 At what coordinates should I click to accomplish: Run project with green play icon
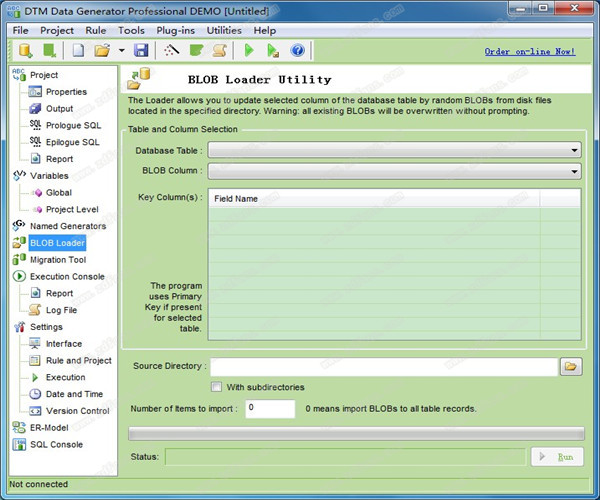(249, 50)
